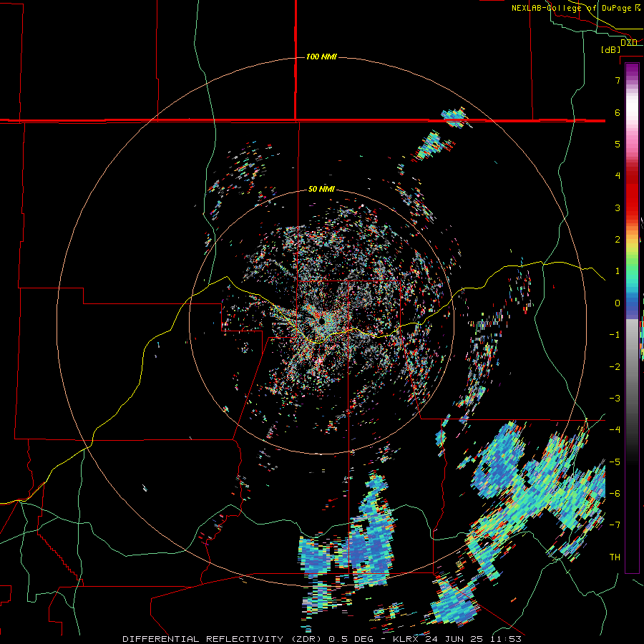This screenshot has width=644, height=644.
Task: Click the -6 dB tick label
Action: tap(615, 493)
